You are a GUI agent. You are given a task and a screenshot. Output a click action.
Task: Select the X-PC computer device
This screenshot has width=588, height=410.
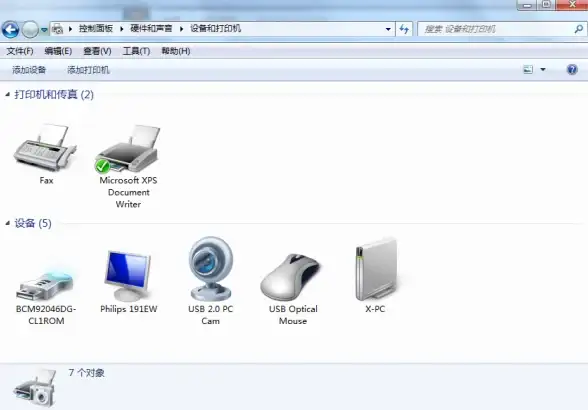[376, 269]
